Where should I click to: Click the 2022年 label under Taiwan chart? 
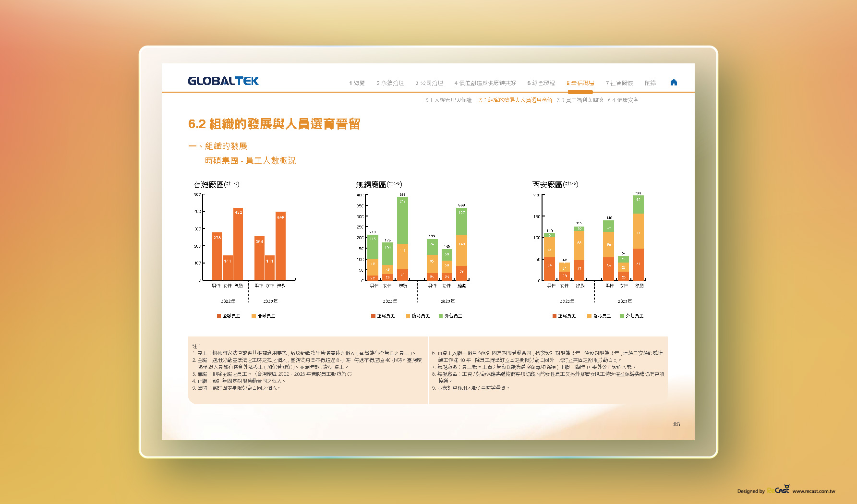click(x=228, y=301)
